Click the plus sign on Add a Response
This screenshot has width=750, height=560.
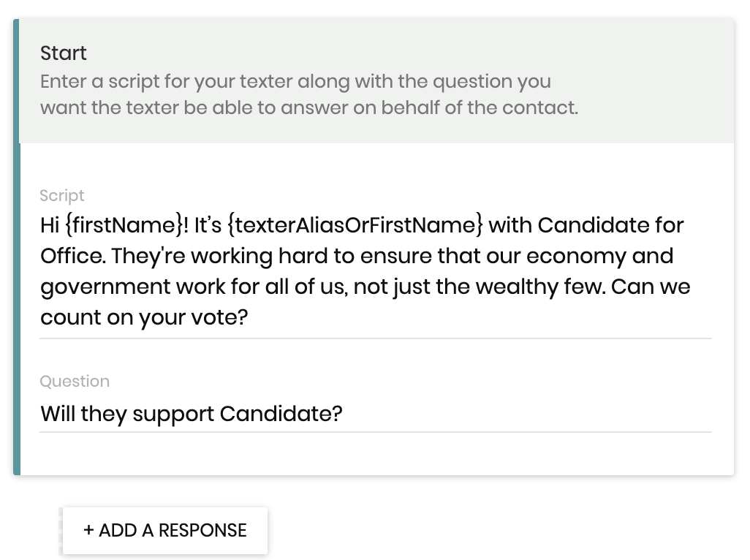88,530
